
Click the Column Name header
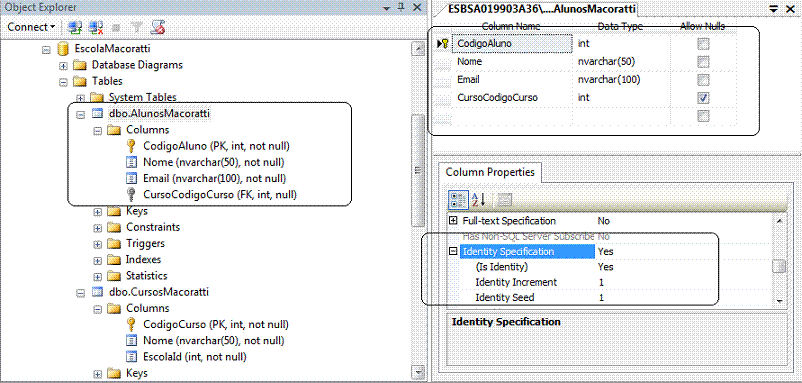(x=511, y=27)
